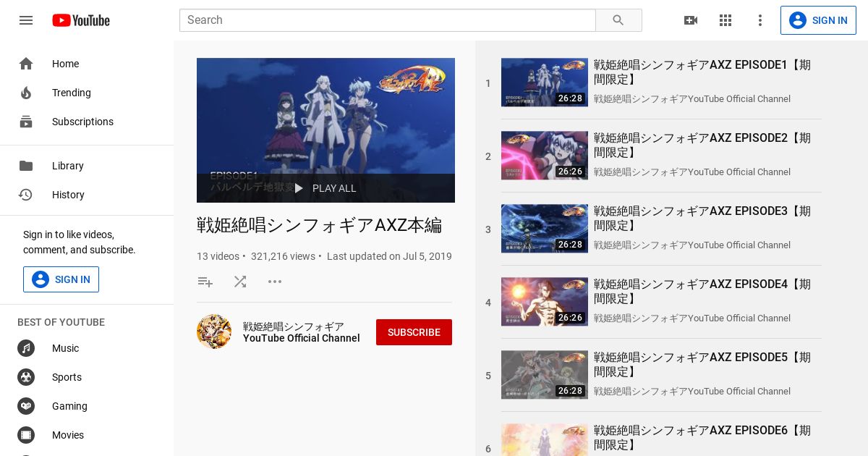This screenshot has height=456, width=868.
Task: Click channel name under EPISODE5
Action: 692,392
